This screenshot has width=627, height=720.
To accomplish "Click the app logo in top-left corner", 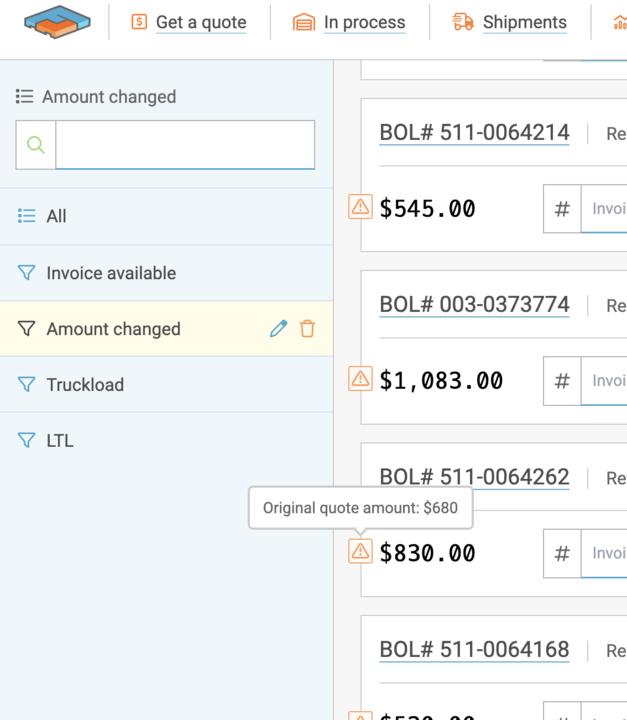I will (x=57, y=22).
